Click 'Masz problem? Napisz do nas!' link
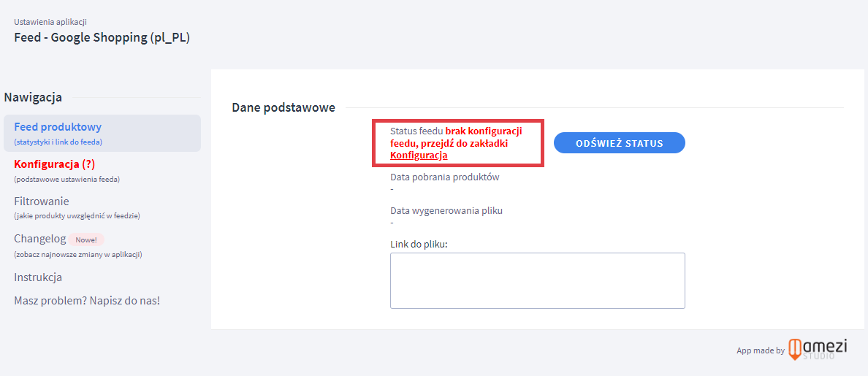 (x=87, y=301)
